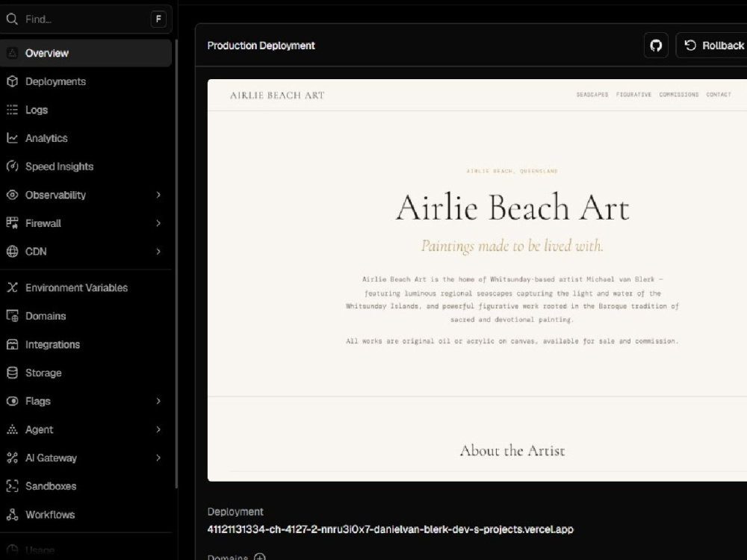Expand the Flags submenu chevron
The height and width of the screenshot is (560, 747).
click(x=158, y=401)
